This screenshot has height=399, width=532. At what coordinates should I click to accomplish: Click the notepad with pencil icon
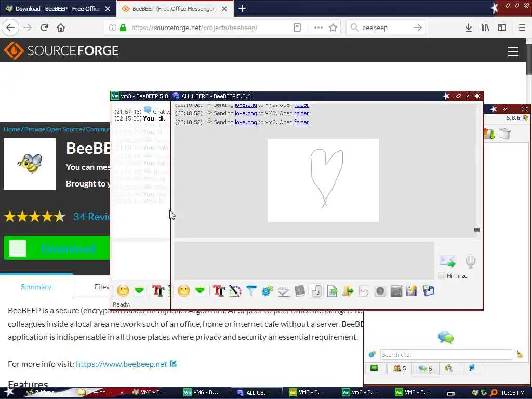pyautogui.click(x=411, y=291)
